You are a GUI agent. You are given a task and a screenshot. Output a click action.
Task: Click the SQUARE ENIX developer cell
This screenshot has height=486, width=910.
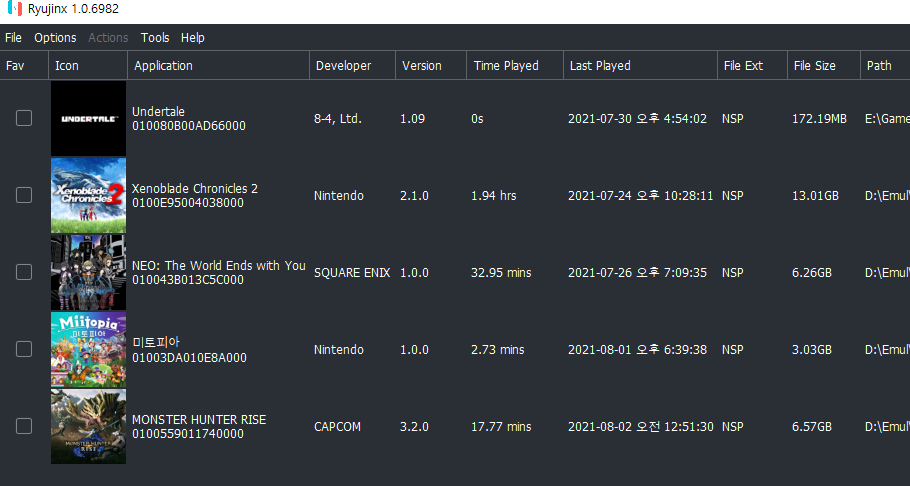tap(352, 272)
